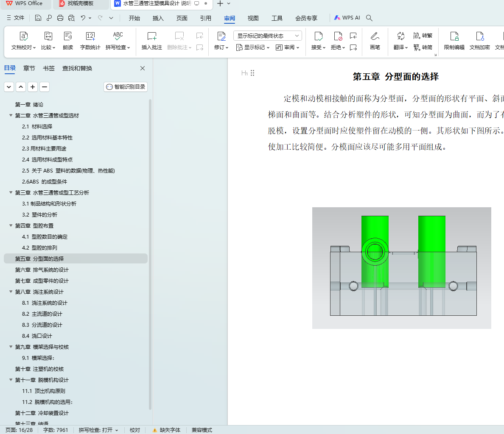Click the save icon in quick toolbar
Viewport: 504px width, 434px height.
[x=38, y=18]
